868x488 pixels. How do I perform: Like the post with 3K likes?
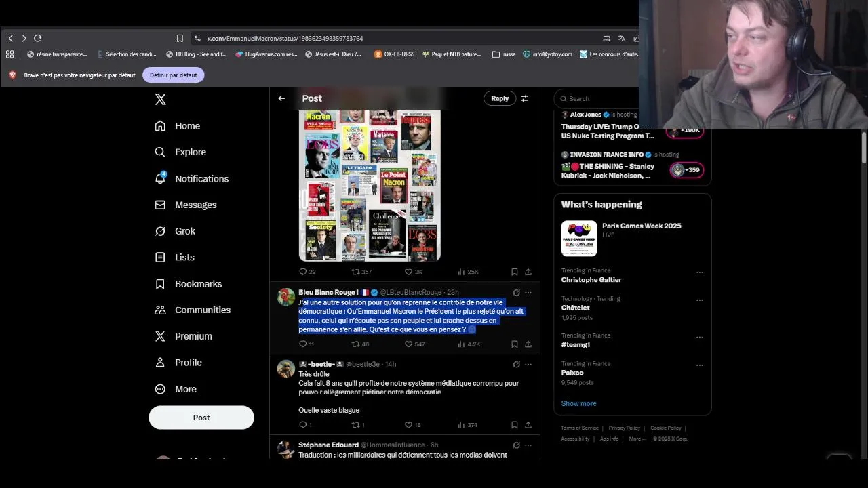point(408,272)
